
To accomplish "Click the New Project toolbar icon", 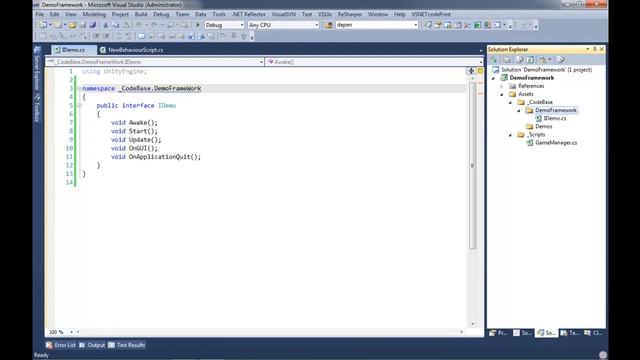I will [43, 25].
